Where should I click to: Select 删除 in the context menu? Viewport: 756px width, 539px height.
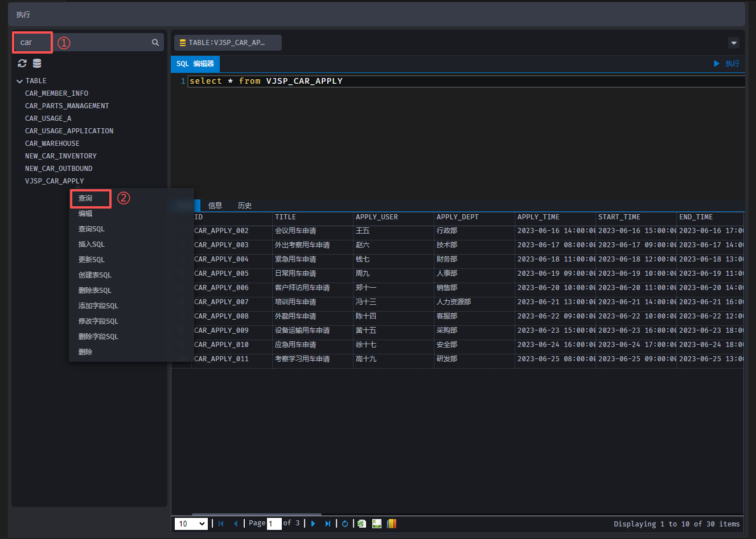tap(85, 352)
